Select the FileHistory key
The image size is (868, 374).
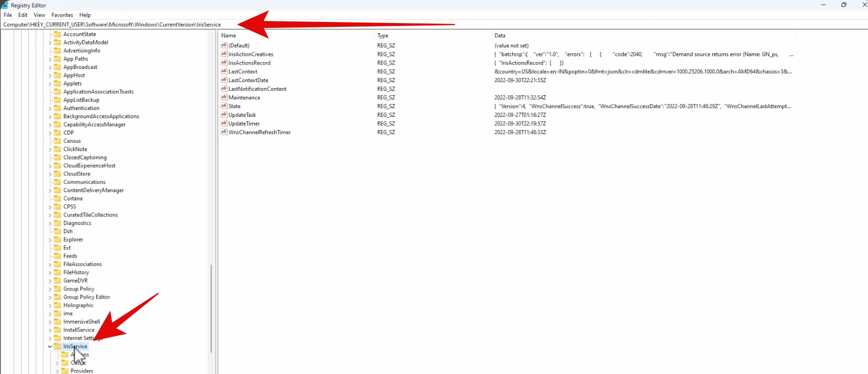pos(76,272)
